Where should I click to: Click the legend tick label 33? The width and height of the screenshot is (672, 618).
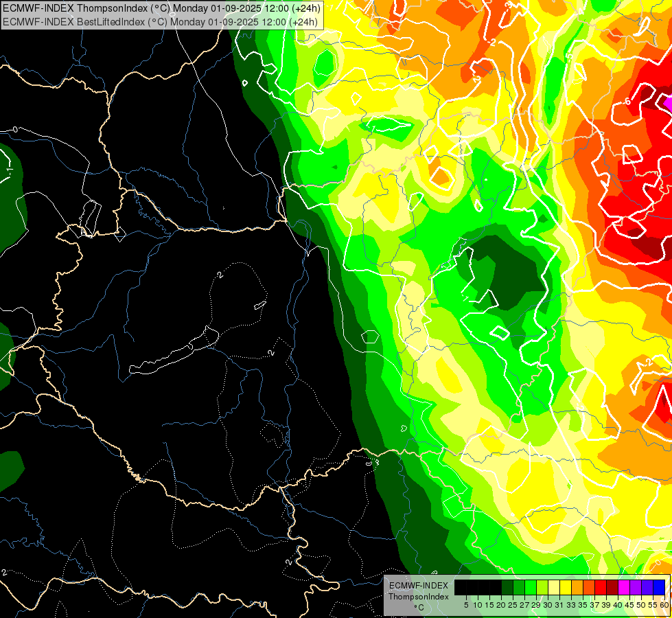click(571, 605)
